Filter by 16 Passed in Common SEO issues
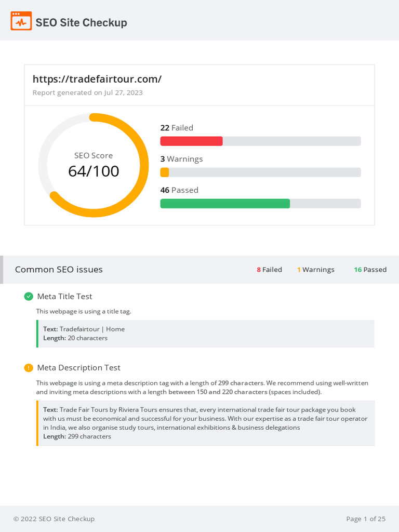Image resolution: width=399 pixels, height=532 pixels. (x=370, y=270)
